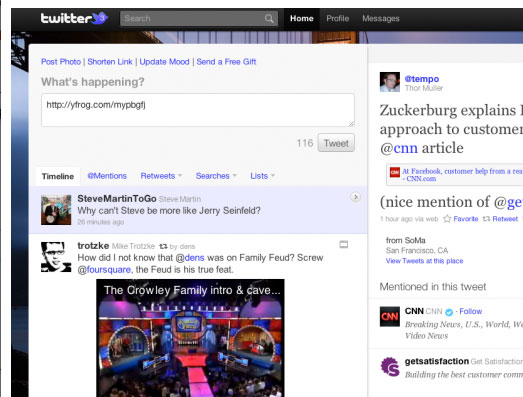Image resolution: width=523 pixels, height=397 pixels.
Task: Open the @tempo username link
Action: coord(422,79)
